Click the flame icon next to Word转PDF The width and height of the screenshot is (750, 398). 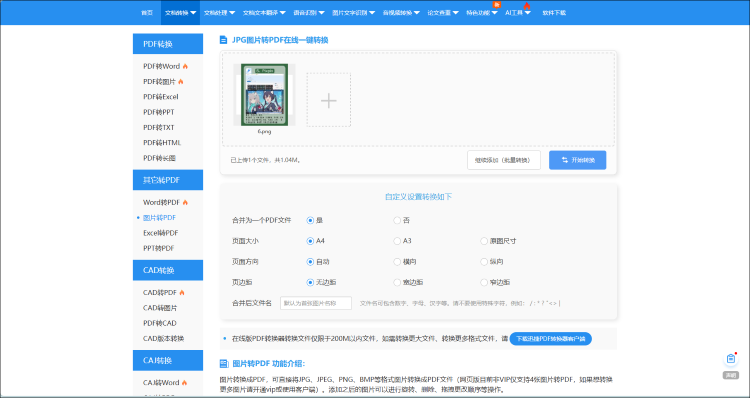pyautogui.click(x=185, y=202)
